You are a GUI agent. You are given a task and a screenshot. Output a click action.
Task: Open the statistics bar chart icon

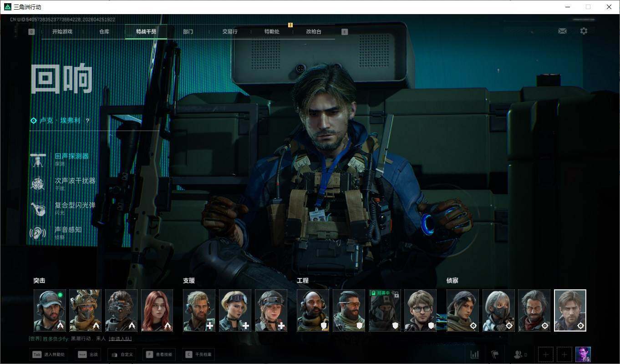click(x=474, y=354)
